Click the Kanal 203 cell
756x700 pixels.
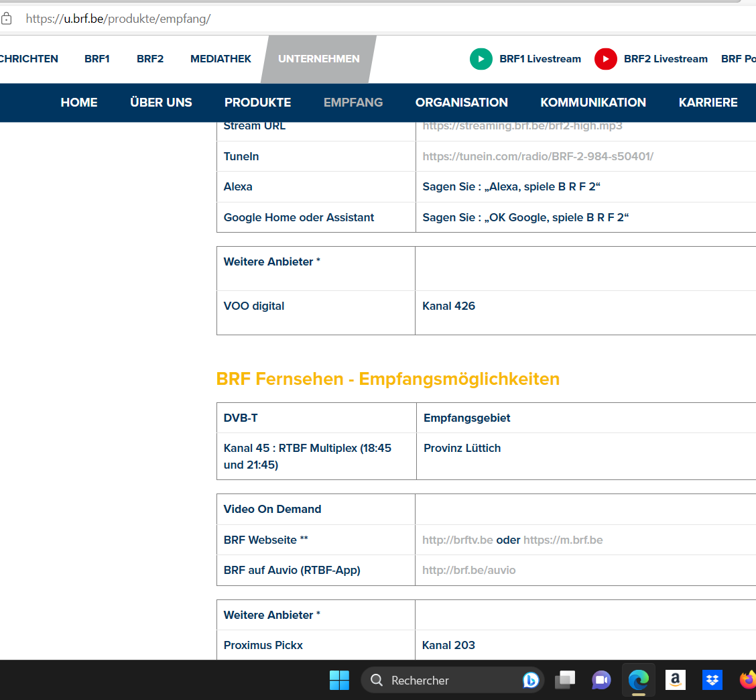(x=585, y=645)
